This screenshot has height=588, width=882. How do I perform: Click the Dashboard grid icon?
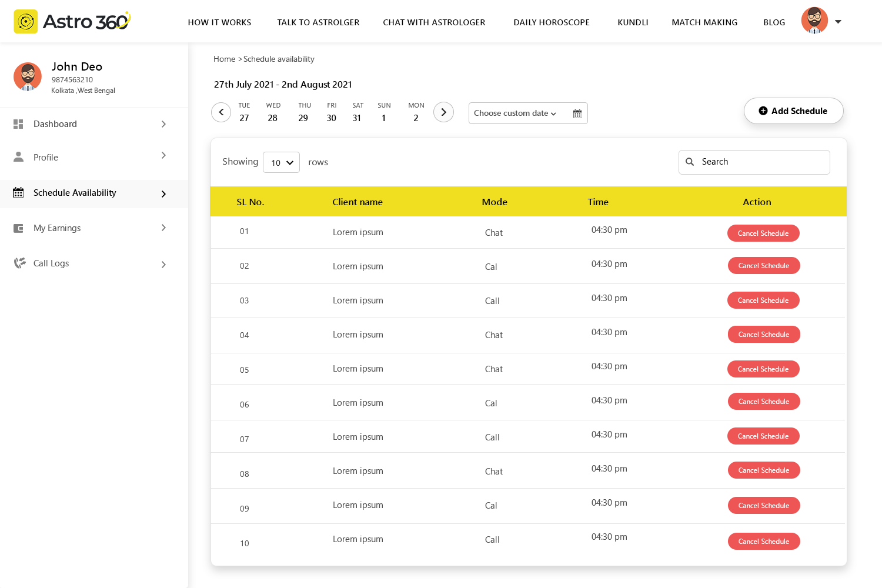tap(18, 124)
